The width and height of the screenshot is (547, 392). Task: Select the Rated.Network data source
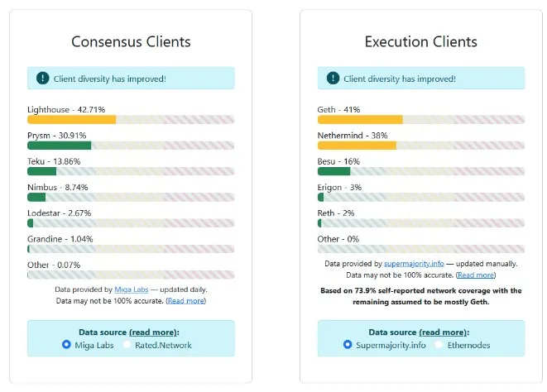127,345
